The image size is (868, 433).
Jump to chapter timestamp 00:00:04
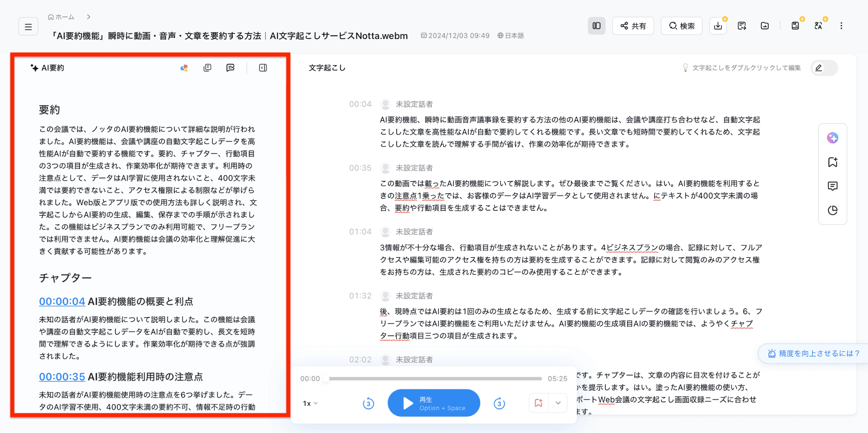coord(62,302)
